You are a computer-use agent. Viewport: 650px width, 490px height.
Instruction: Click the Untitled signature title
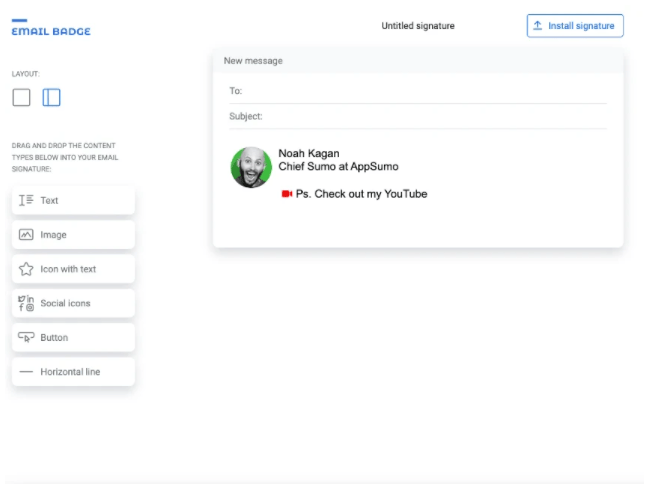(418, 26)
